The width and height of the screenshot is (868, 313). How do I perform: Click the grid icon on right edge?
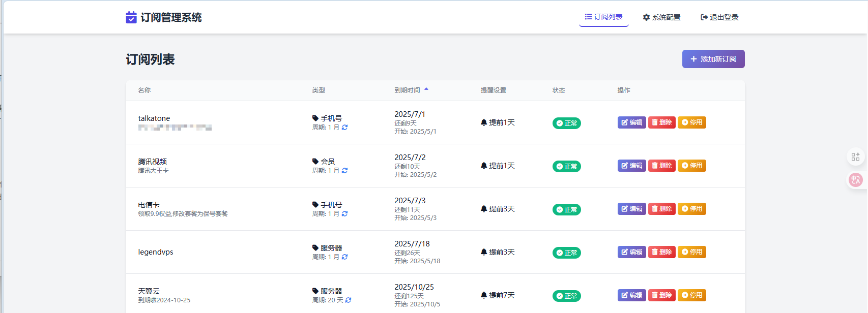click(855, 157)
